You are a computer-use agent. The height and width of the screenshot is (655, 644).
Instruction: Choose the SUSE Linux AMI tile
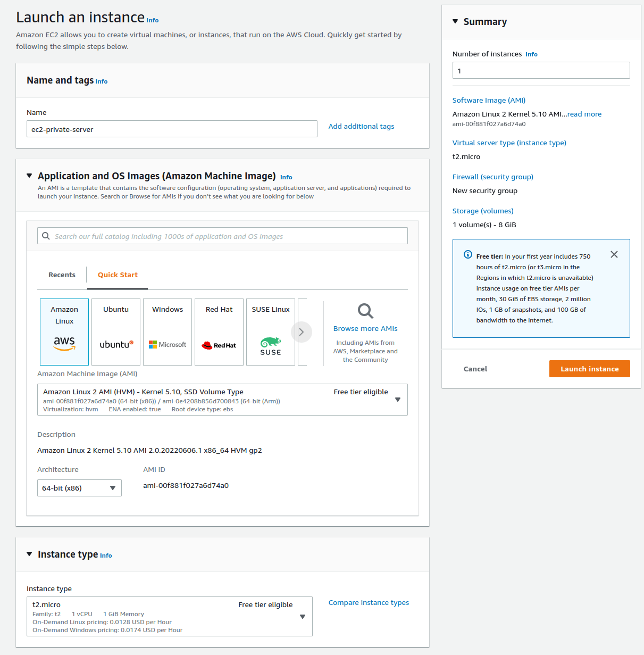click(x=271, y=331)
